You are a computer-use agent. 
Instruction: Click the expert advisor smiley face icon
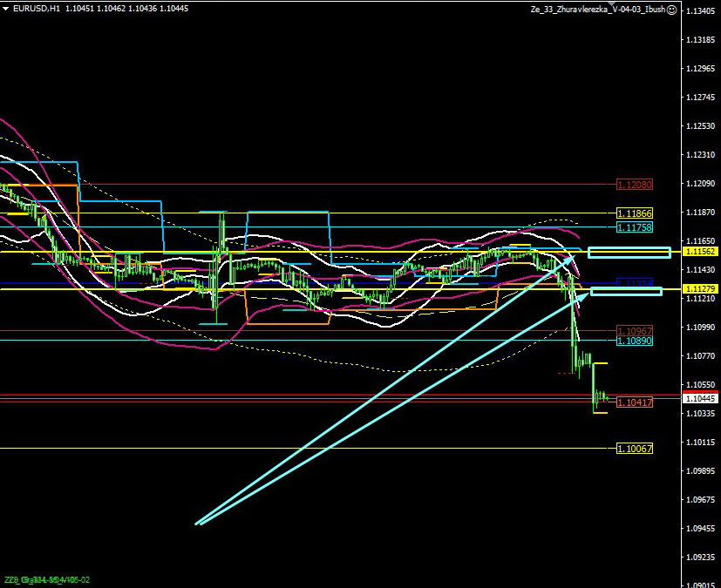point(671,10)
